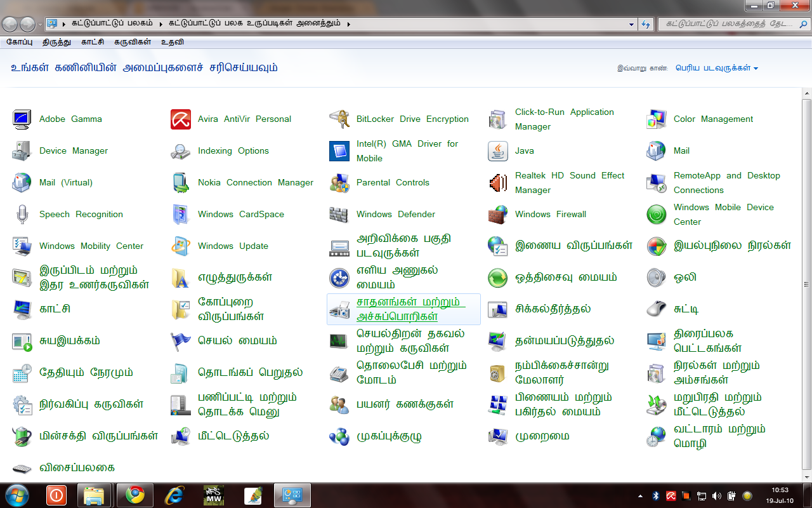This screenshot has width=812, height=508.
Task: Click the Back navigation button
Action: (10, 24)
